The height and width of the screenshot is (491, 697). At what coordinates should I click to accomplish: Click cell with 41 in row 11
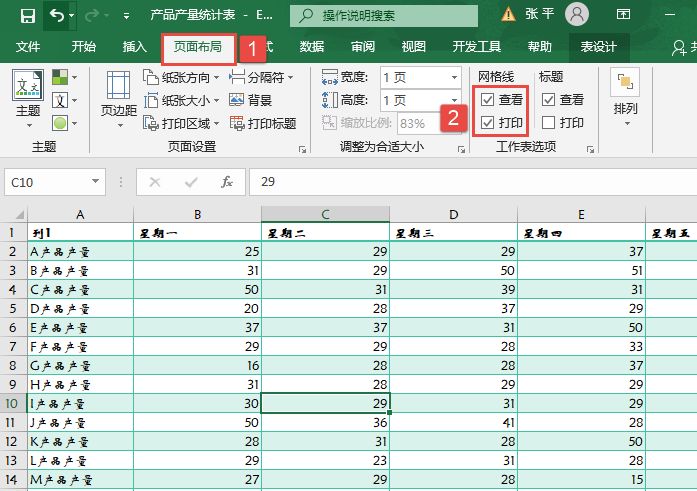pyautogui.click(x=453, y=422)
